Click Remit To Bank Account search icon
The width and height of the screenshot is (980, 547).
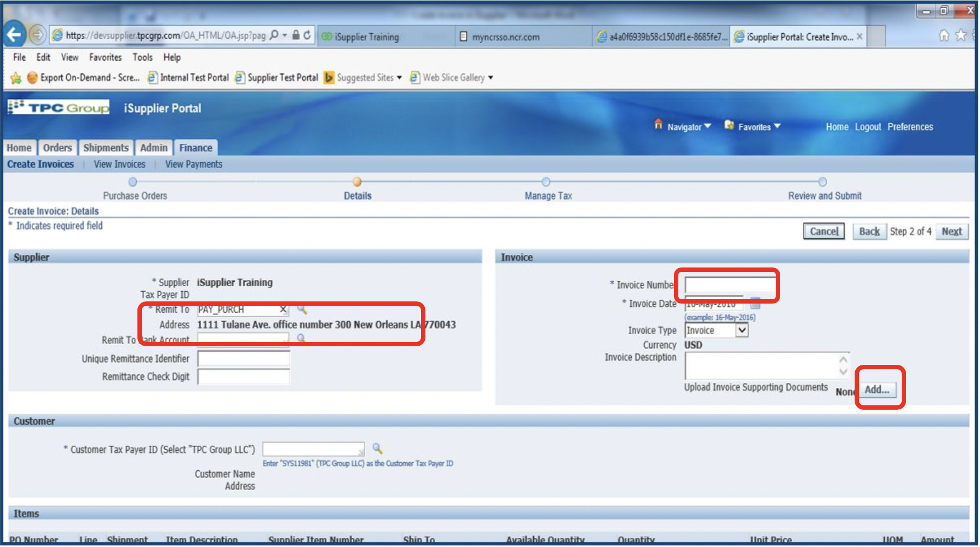coord(301,339)
